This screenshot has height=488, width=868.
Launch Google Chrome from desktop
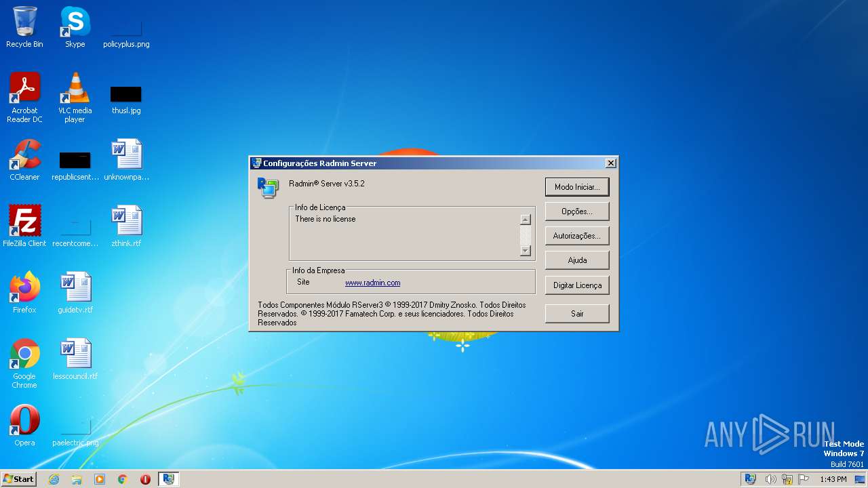24,363
